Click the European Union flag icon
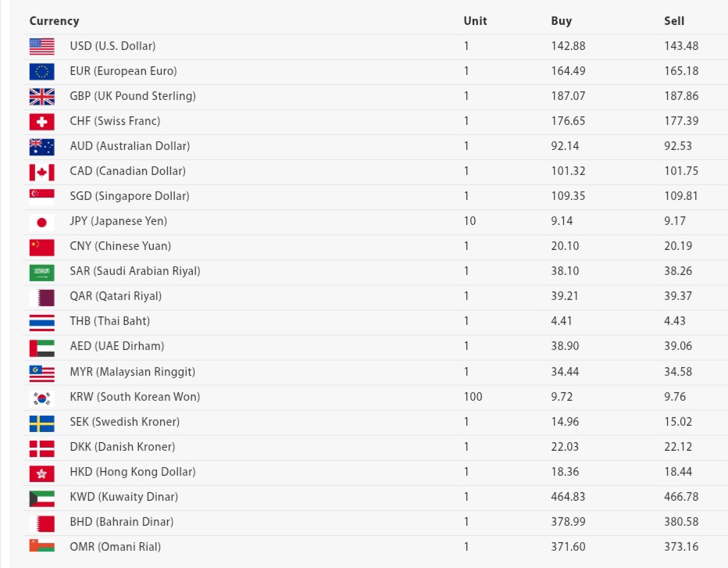 (x=42, y=71)
